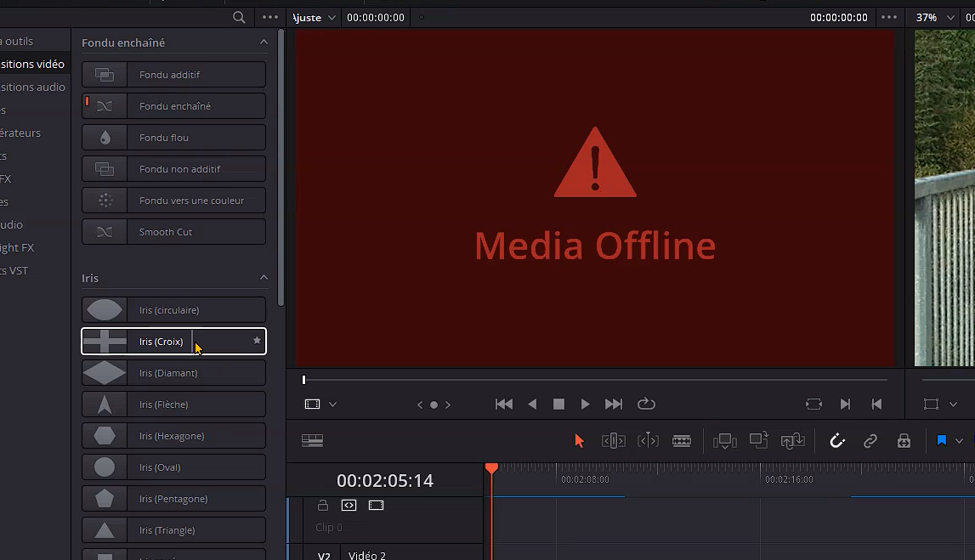Click the Insert Clip icon
975x560 pixels.
(x=724, y=440)
